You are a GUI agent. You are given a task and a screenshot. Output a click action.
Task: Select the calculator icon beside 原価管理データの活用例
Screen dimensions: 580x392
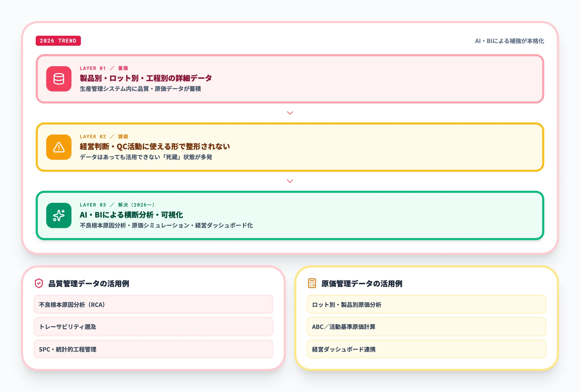(x=312, y=283)
